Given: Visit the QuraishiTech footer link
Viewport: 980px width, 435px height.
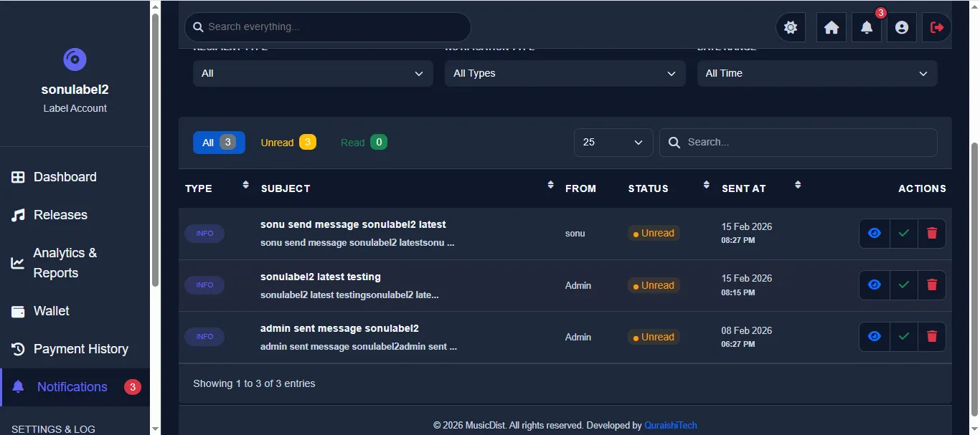Looking at the screenshot, I should 670,425.
